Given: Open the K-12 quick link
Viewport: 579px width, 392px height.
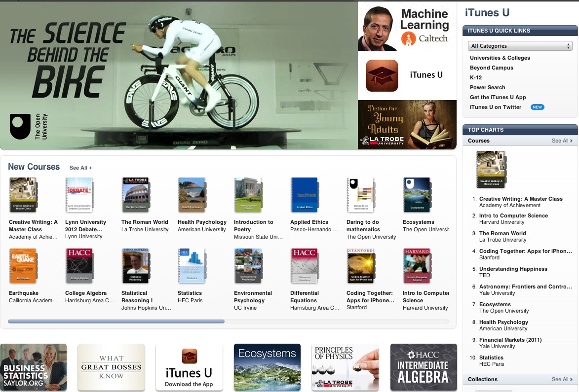Looking at the screenshot, I should pyautogui.click(x=476, y=78).
